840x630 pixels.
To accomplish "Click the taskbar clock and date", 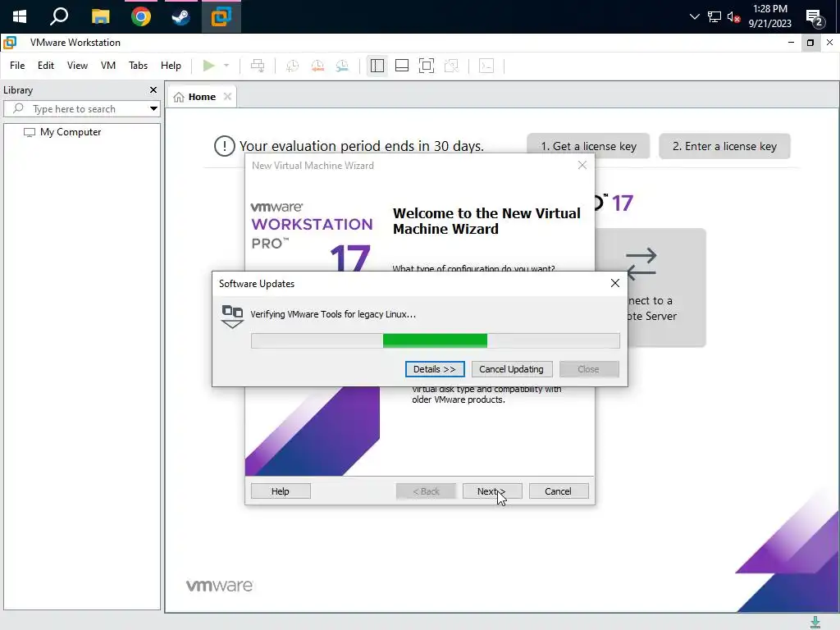I will (769, 16).
